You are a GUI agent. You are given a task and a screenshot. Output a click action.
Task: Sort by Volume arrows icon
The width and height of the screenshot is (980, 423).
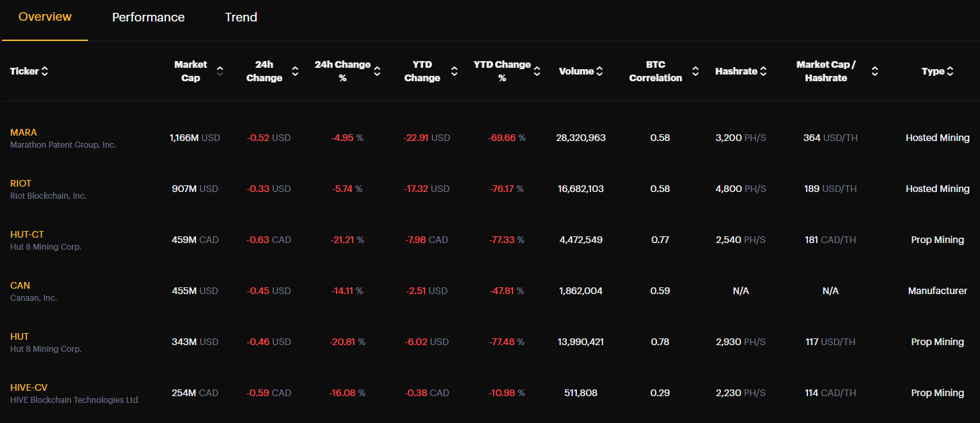pos(599,71)
